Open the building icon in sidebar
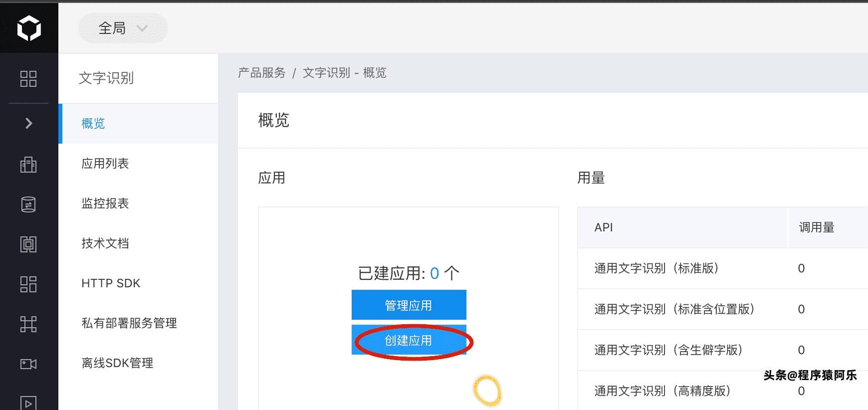868x410 pixels. 28,165
